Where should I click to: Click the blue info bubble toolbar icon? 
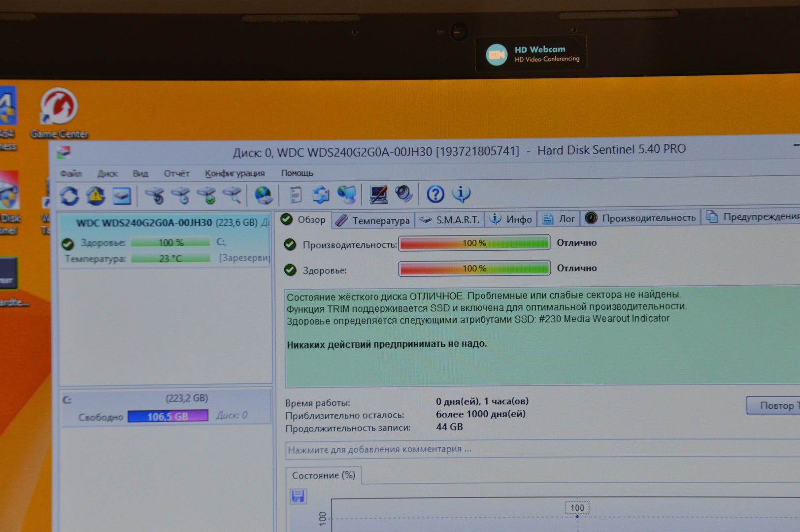click(x=461, y=194)
